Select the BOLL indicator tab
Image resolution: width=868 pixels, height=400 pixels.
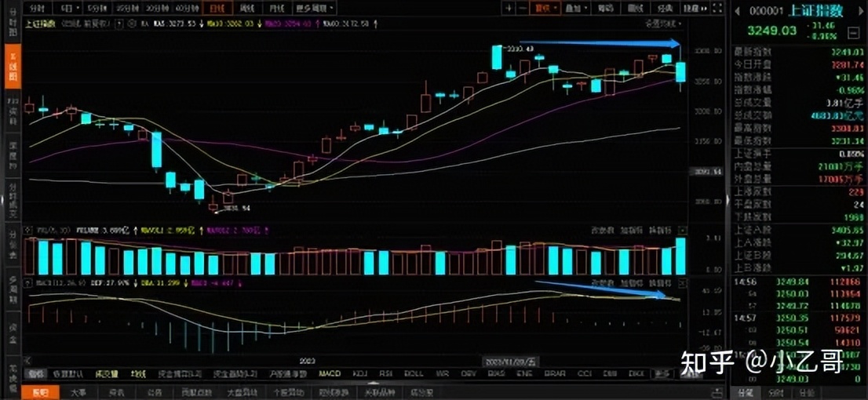414,374
